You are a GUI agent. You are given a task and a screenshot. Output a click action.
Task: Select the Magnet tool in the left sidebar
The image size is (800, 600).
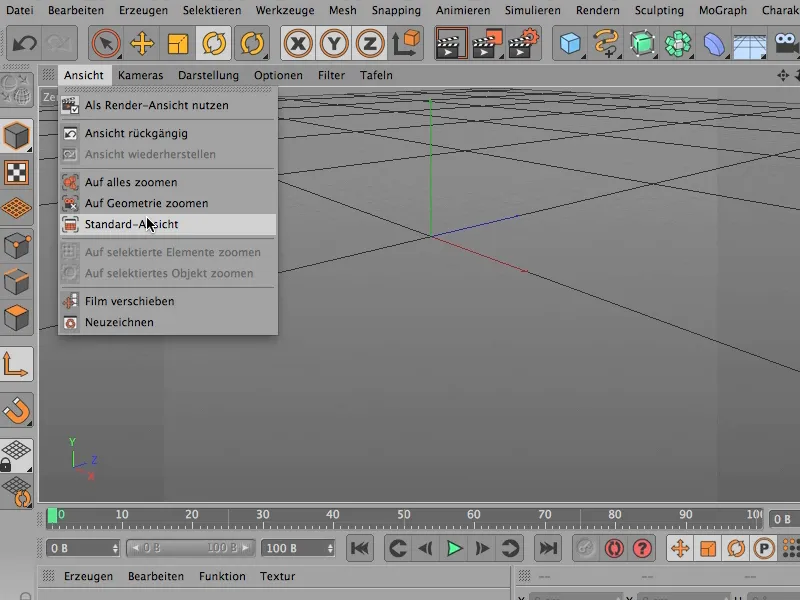point(17,411)
